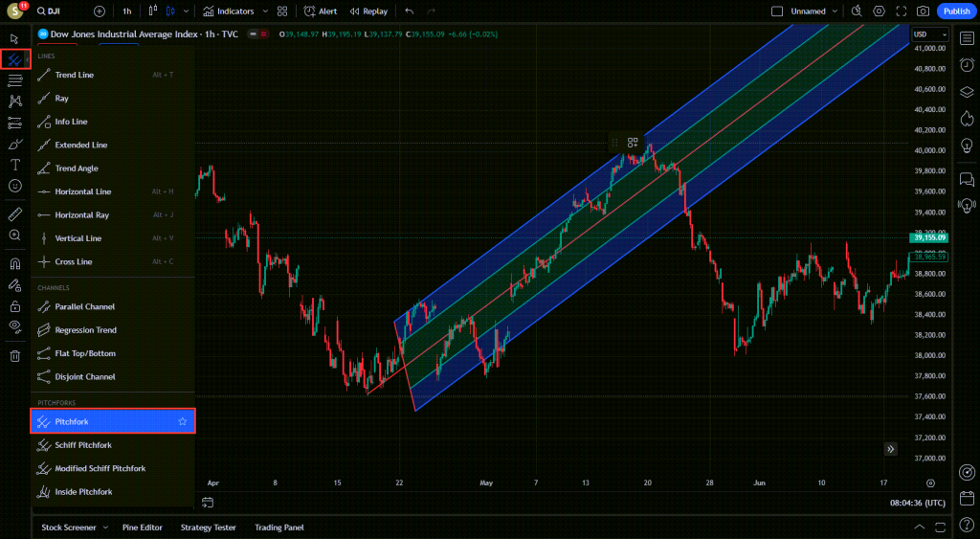The width and height of the screenshot is (980, 539).
Task: Choose the Cross Line tool
Action: (x=113, y=262)
